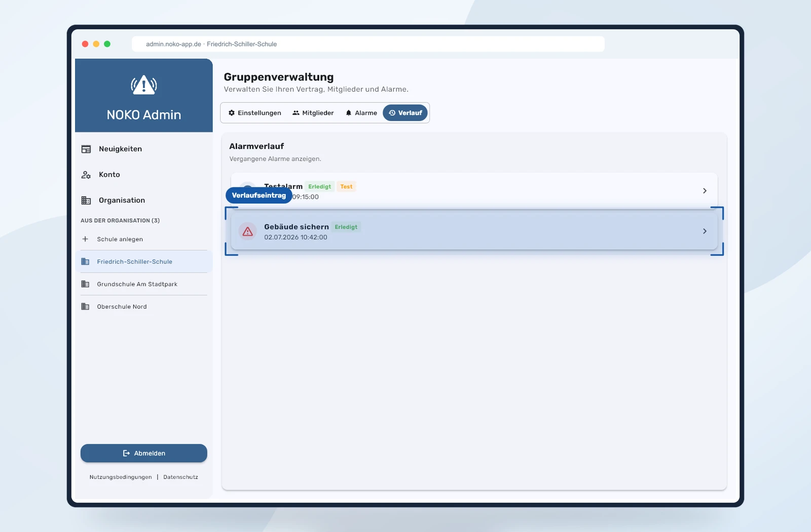
Task: Click the date 02.07.2026 10:42:00
Action: (x=296, y=238)
